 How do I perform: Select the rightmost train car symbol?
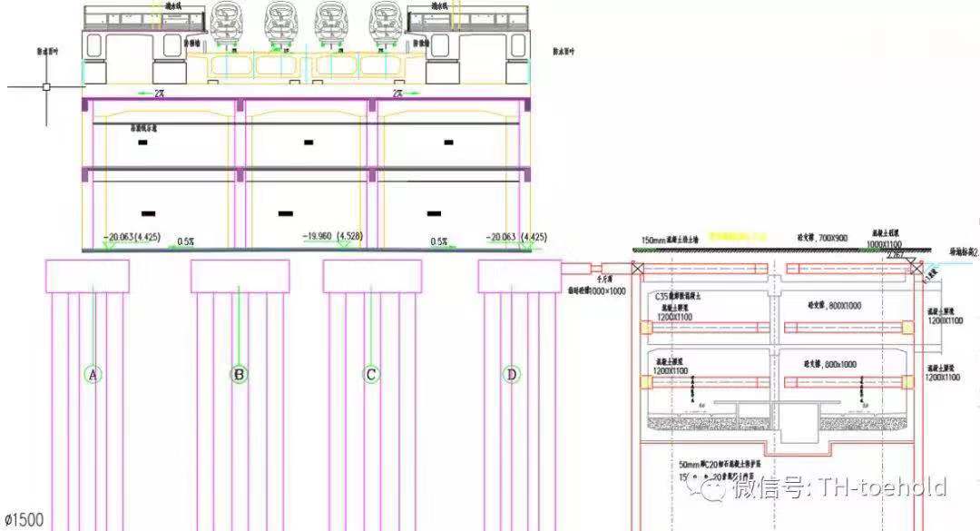[x=385, y=24]
